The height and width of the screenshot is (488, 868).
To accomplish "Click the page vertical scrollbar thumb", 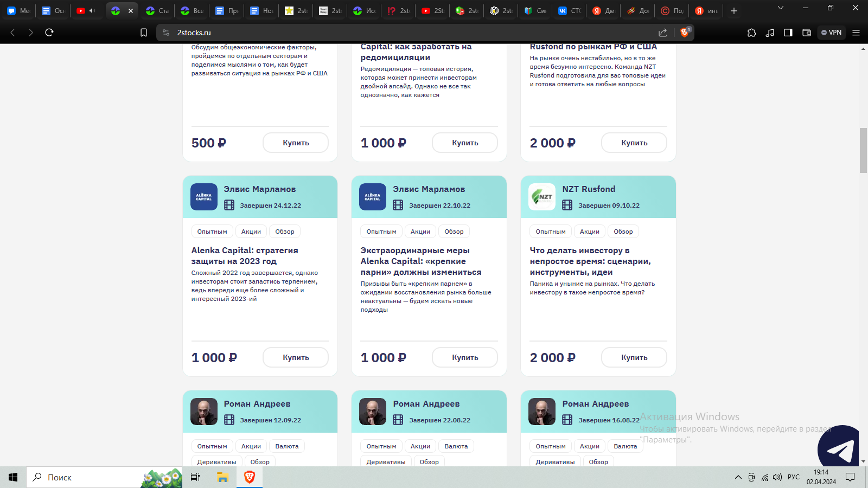I will pos(863,150).
